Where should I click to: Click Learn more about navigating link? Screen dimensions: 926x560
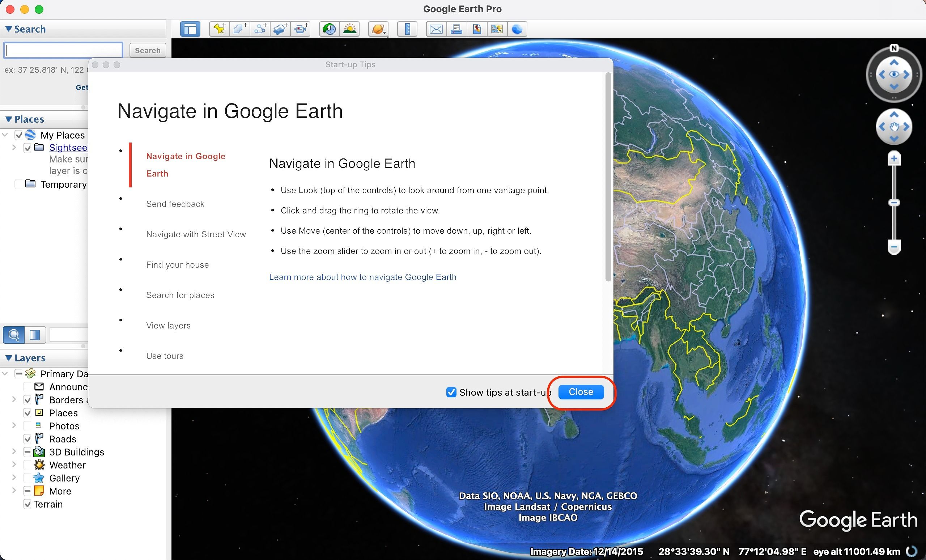[362, 277]
